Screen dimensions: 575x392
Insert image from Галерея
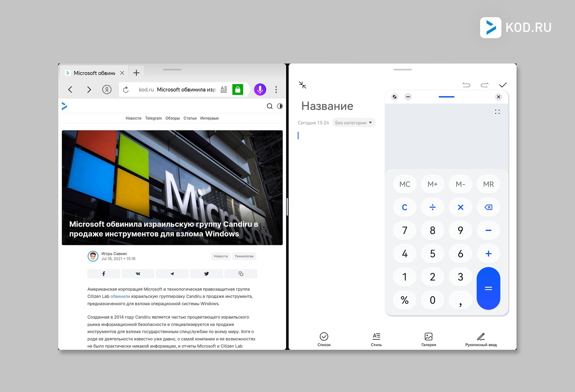(x=429, y=339)
